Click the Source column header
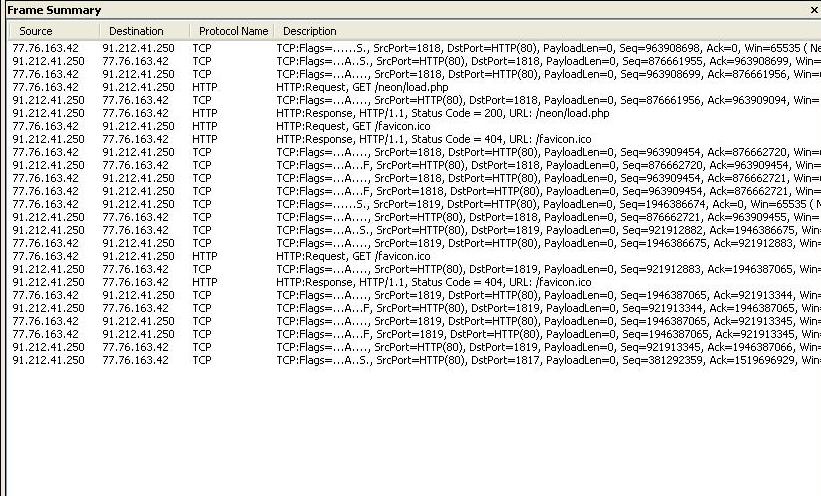Viewport: 821px width, 496px height. pyautogui.click(x=36, y=31)
